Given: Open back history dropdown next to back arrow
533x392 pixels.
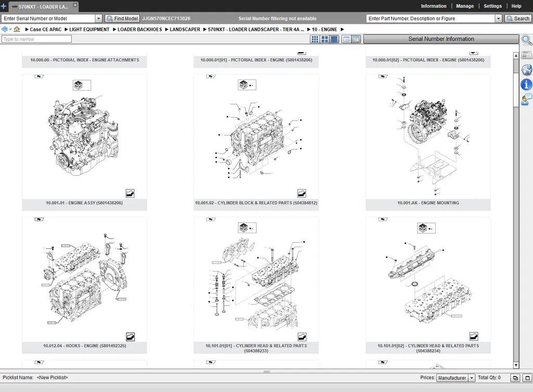Looking at the screenshot, I should pyautogui.click(x=10, y=29).
